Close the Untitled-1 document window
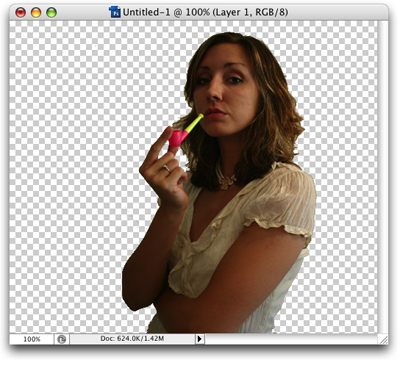This screenshot has height=365, width=400. click(x=21, y=13)
